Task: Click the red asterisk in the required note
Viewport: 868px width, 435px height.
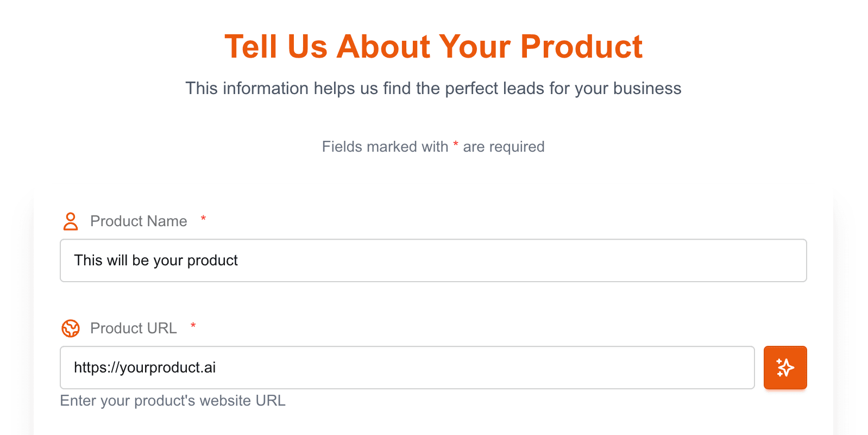Action: pos(456,145)
